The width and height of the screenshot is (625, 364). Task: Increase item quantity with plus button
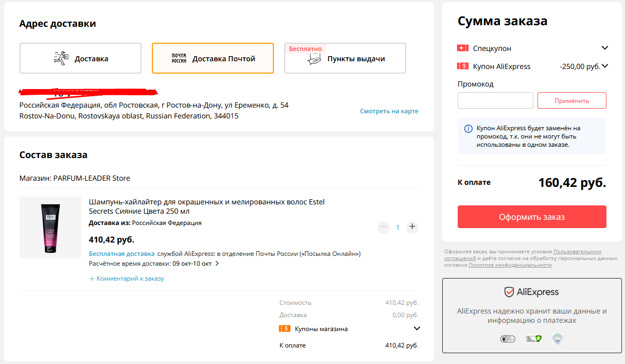pos(412,227)
